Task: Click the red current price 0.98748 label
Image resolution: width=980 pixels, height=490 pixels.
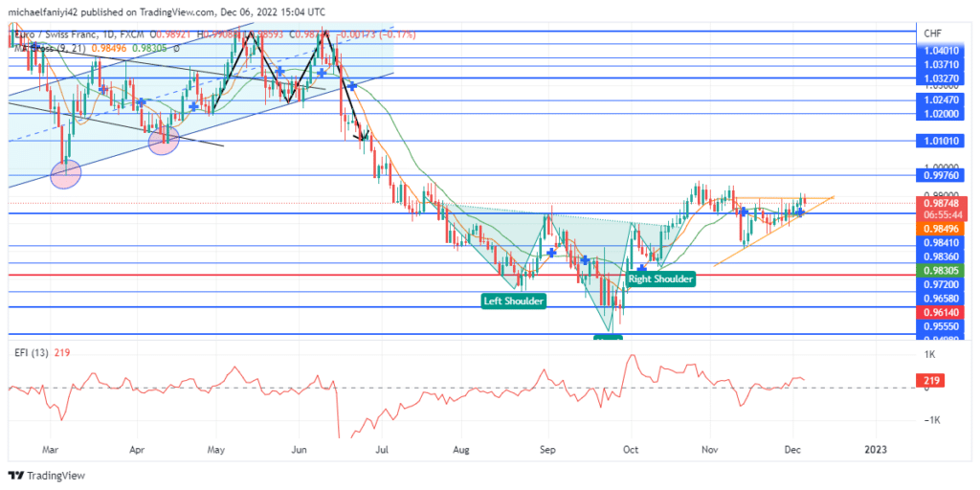Action: (942, 203)
